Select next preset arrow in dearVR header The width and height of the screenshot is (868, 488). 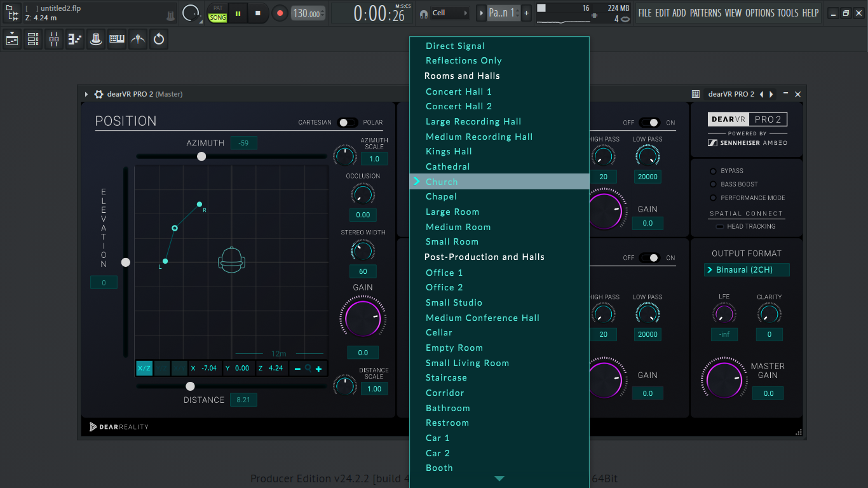(771, 94)
